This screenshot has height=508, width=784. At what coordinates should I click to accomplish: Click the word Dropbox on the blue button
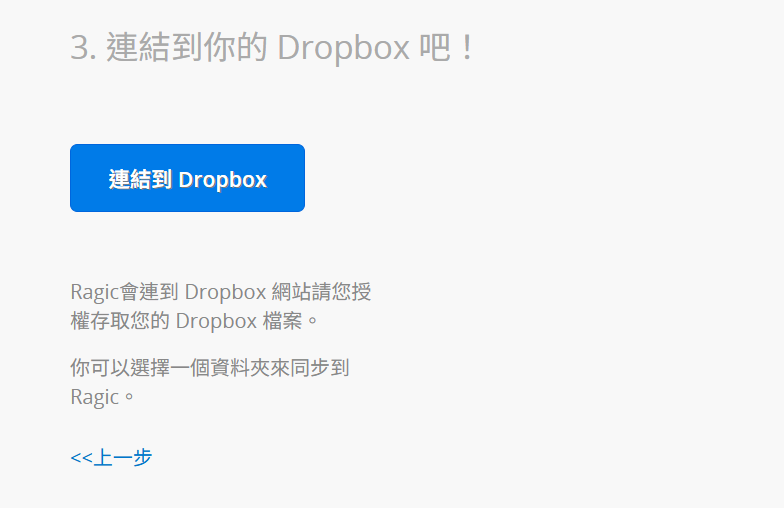tap(222, 180)
